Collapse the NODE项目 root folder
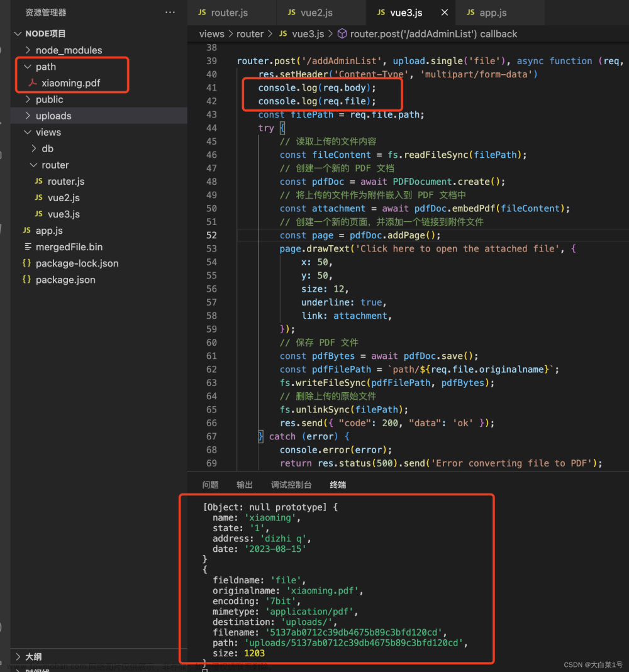The height and width of the screenshot is (672, 629). tap(18, 33)
